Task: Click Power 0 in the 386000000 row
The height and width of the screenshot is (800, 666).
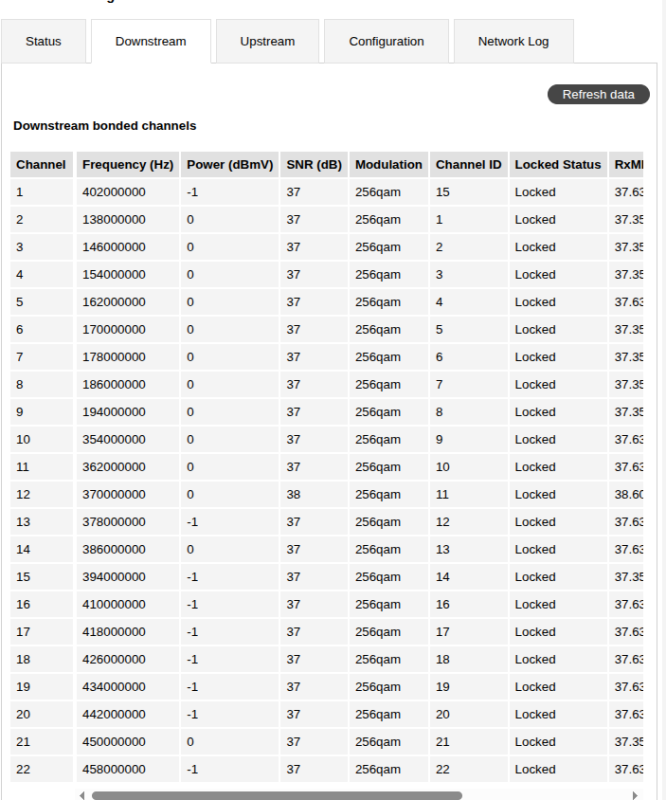Action: (230, 549)
